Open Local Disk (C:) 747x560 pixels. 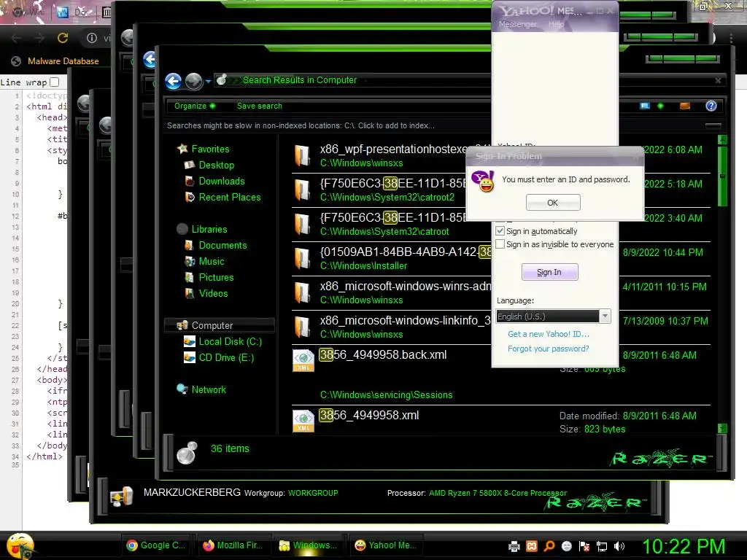230,341
